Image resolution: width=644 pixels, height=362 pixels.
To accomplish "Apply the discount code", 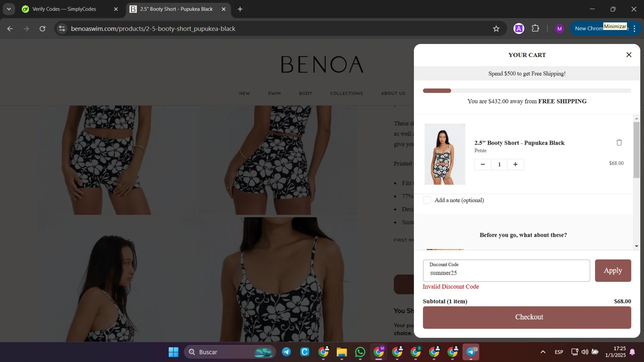I will click(613, 271).
